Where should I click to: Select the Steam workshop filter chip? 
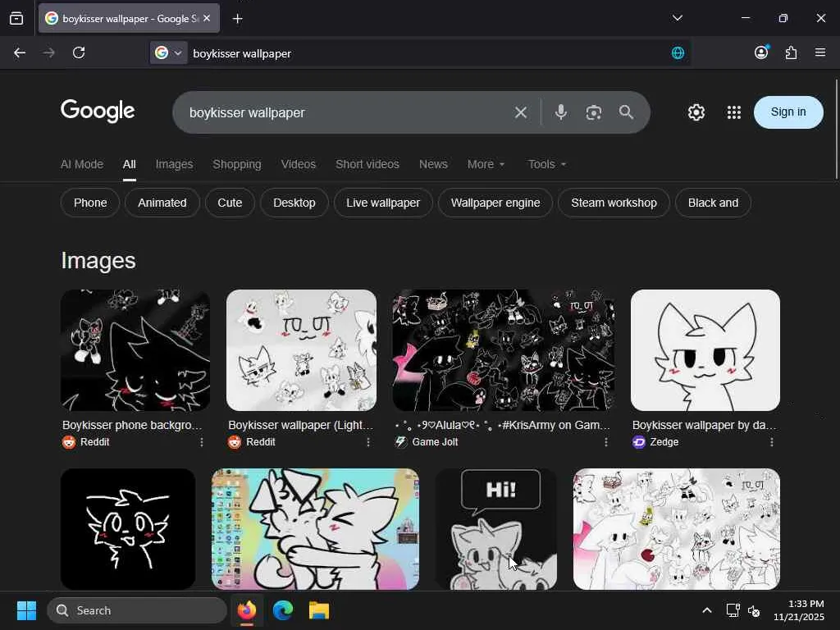[x=614, y=203]
